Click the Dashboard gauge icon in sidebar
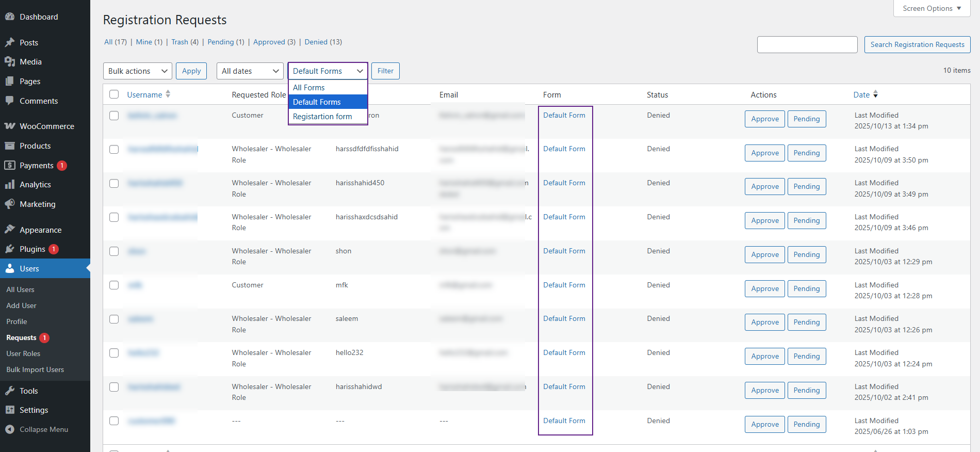 tap(9, 17)
